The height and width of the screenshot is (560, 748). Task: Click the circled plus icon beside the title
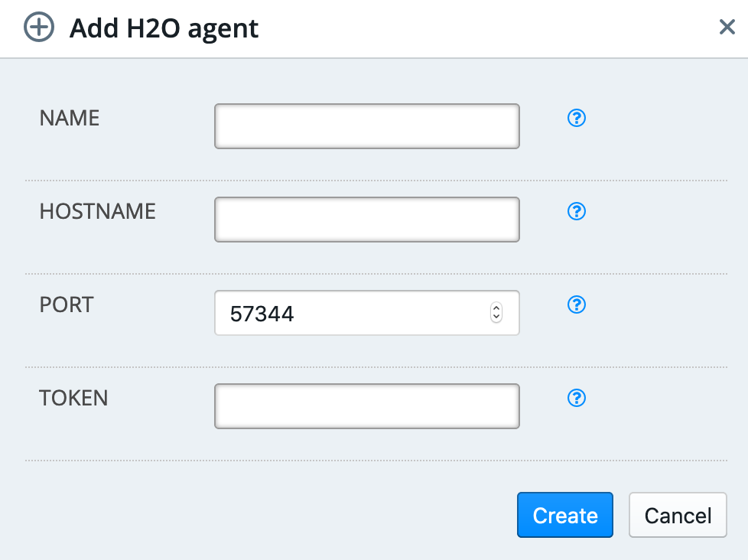pos(39,28)
